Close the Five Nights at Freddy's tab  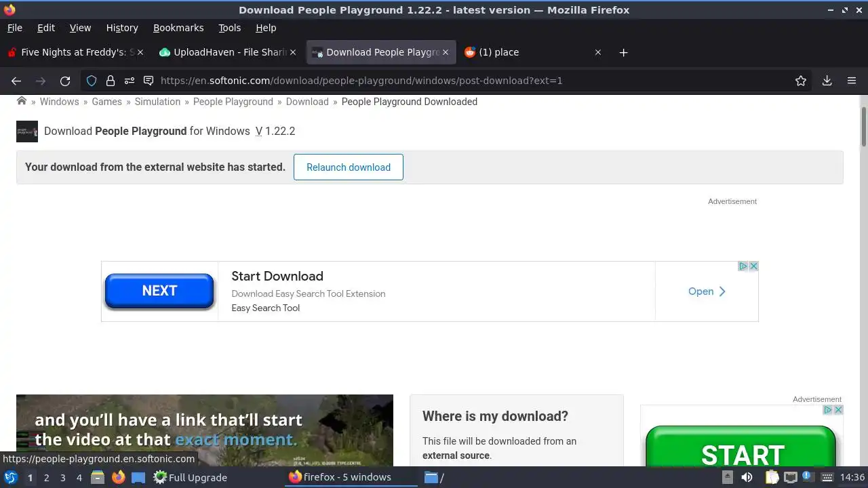[x=140, y=52]
